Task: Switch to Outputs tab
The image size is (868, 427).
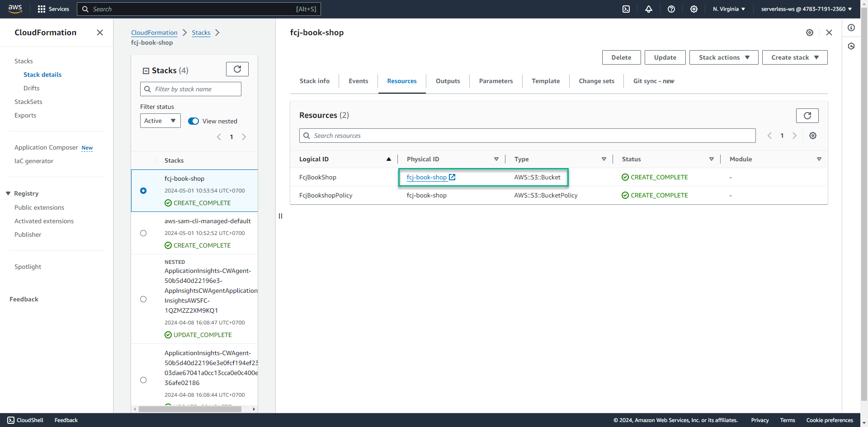Action: click(x=448, y=81)
